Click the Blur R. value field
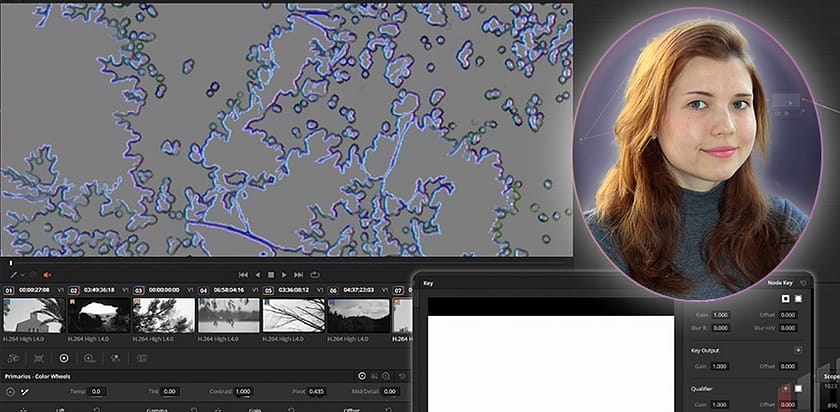This screenshot has height=412, width=840. point(720,327)
